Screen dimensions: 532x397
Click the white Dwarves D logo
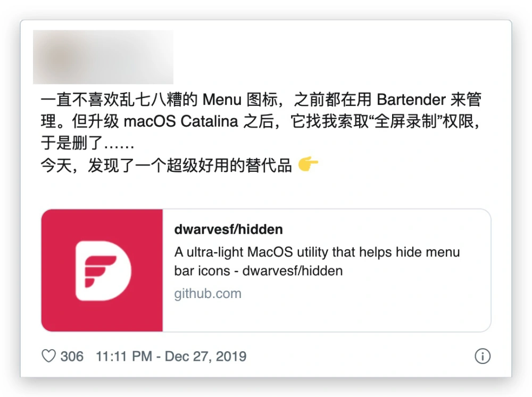[x=103, y=271]
